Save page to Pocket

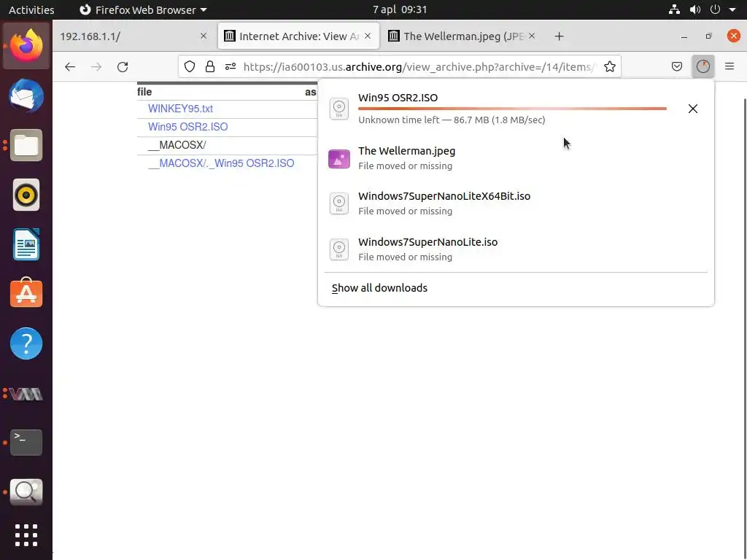coord(676,66)
